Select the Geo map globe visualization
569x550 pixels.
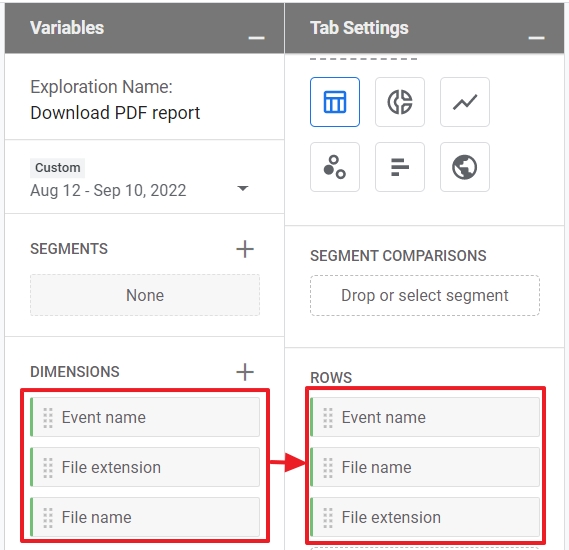464,167
